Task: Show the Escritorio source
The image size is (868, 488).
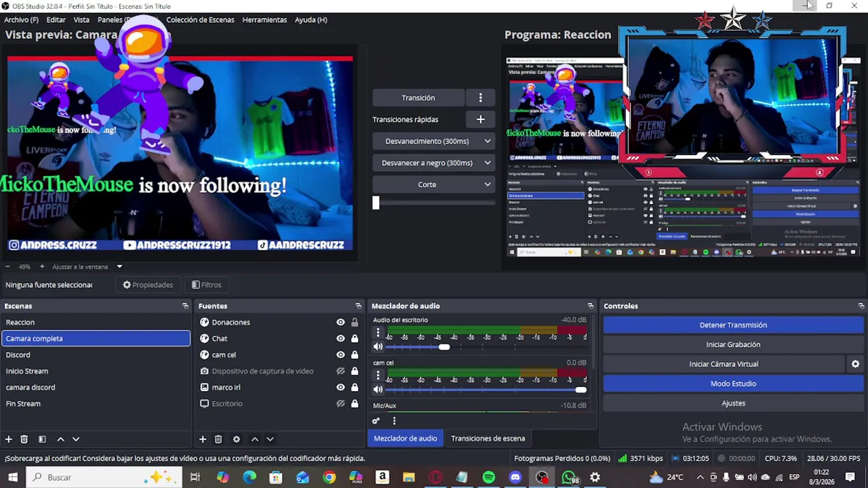Action: click(x=340, y=404)
